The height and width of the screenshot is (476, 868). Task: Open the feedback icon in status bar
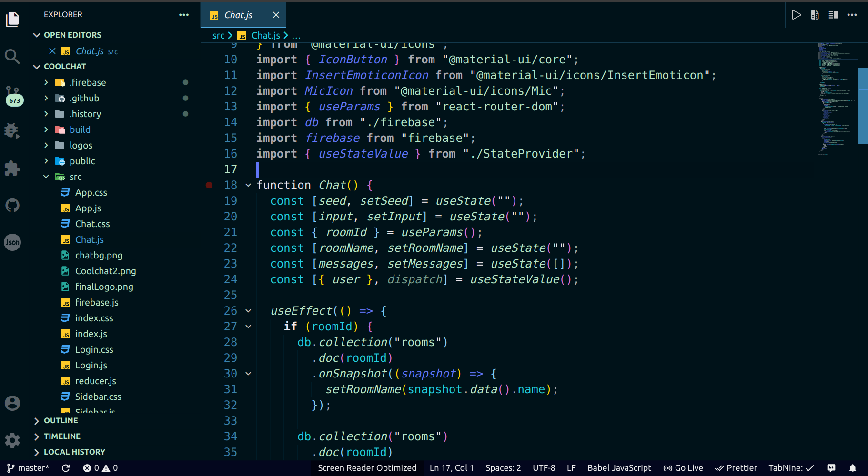(831, 468)
